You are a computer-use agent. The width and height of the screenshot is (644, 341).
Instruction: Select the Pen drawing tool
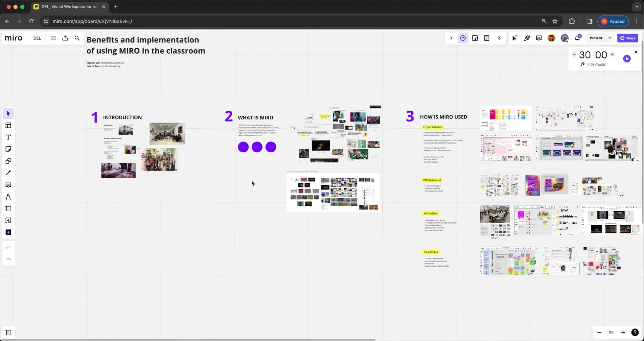[x=8, y=197]
